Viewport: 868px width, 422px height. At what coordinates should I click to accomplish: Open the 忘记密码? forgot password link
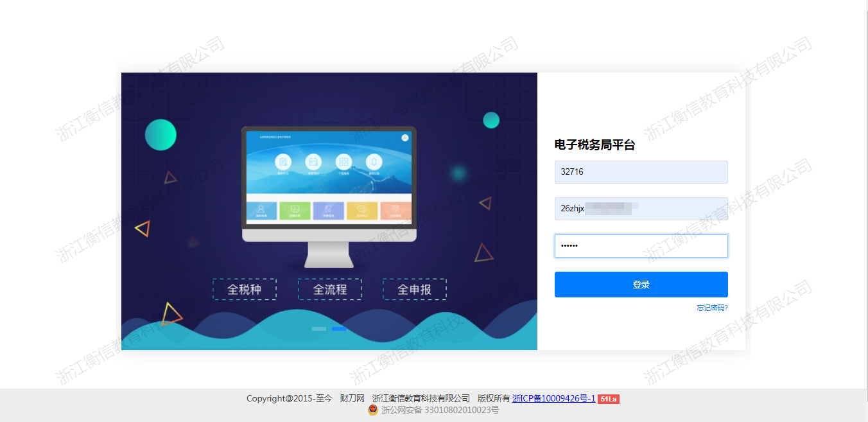[712, 308]
